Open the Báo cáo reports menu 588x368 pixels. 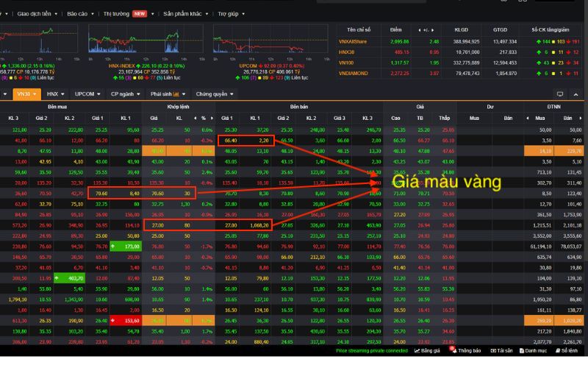(78, 13)
